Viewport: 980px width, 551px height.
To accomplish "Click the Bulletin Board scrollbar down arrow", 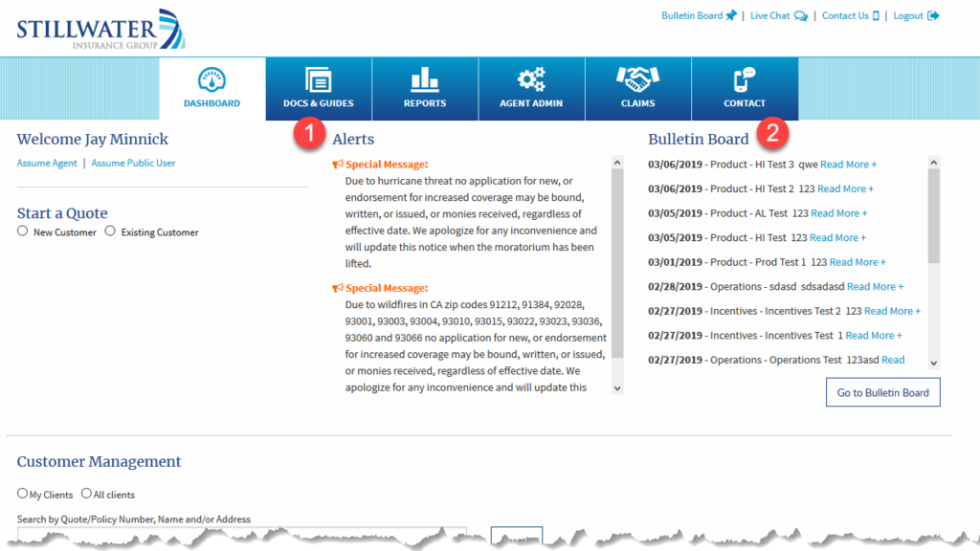I will click(x=934, y=363).
